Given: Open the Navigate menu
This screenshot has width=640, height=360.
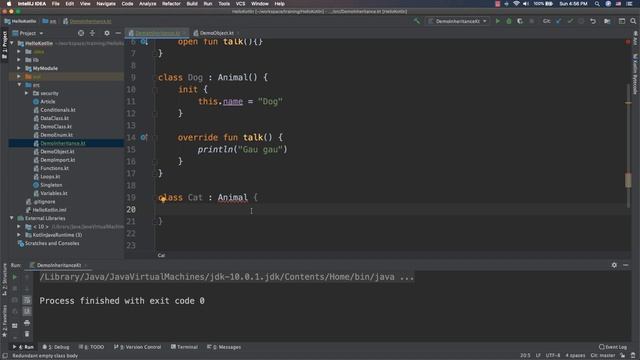Looking at the screenshot, I should (x=106, y=4).
